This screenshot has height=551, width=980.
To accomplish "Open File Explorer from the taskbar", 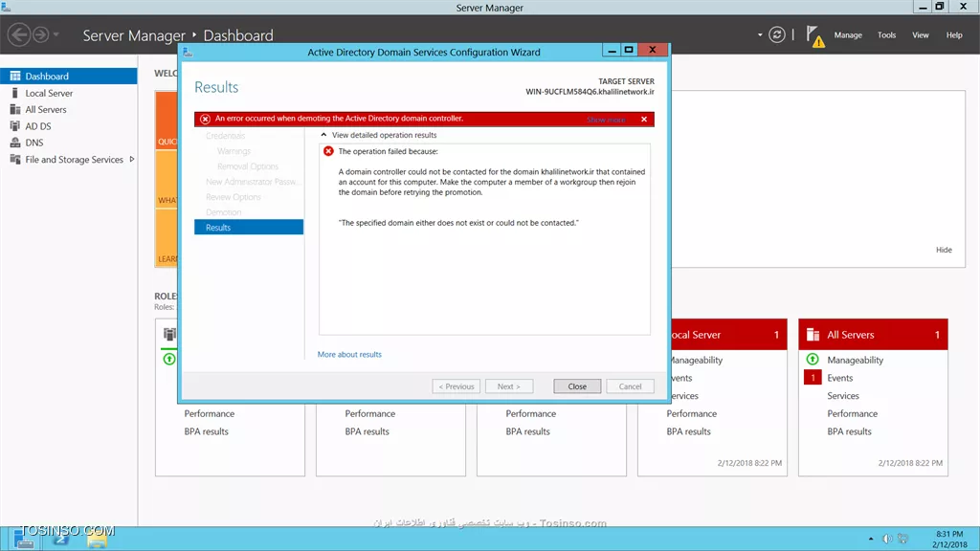I will point(97,539).
